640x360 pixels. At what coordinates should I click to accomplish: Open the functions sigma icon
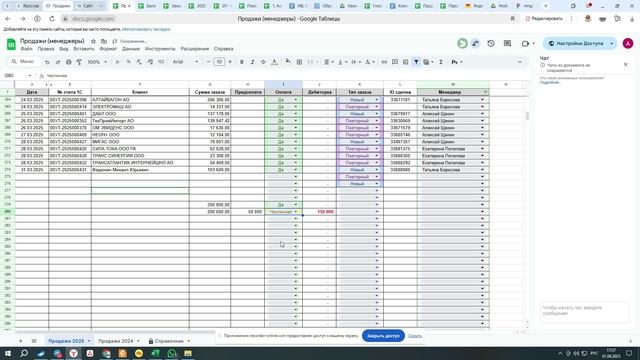pyautogui.click(x=441, y=62)
